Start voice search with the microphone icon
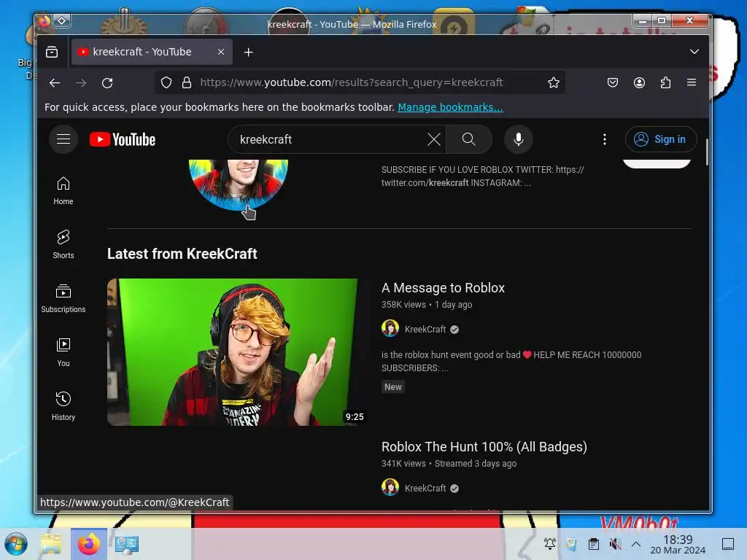 click(519, 139)
